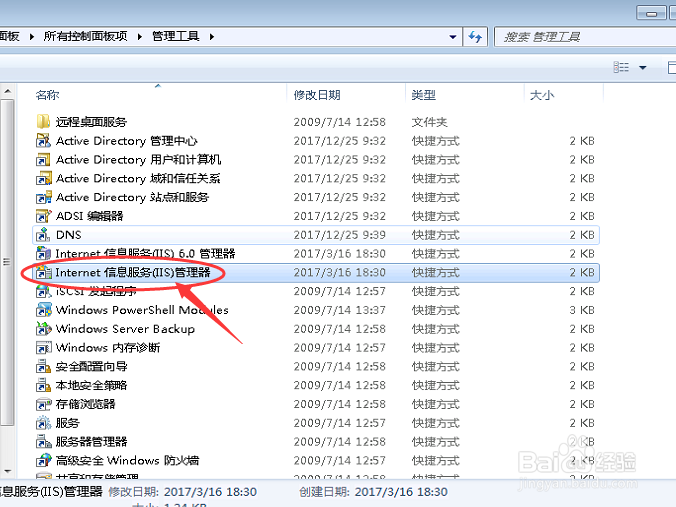Select the 服务器管理器 icon
Image resolution: width=676 pixels, height=507 pixels.
click(43, 441)
